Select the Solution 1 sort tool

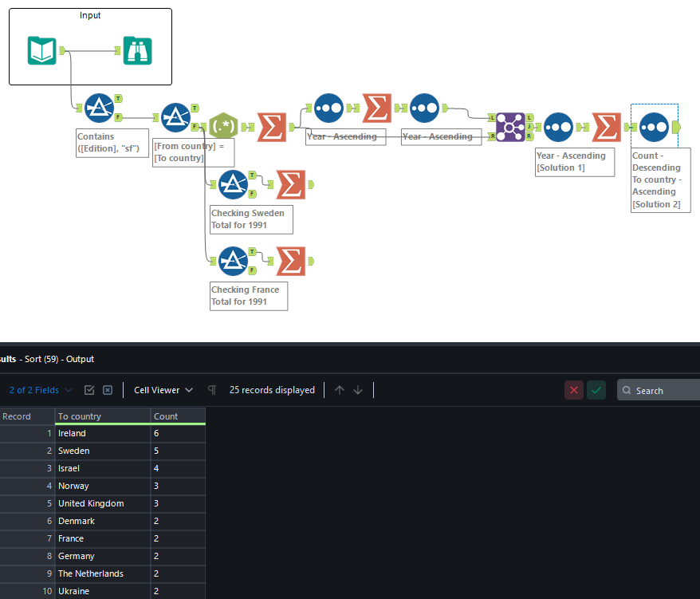558,127
